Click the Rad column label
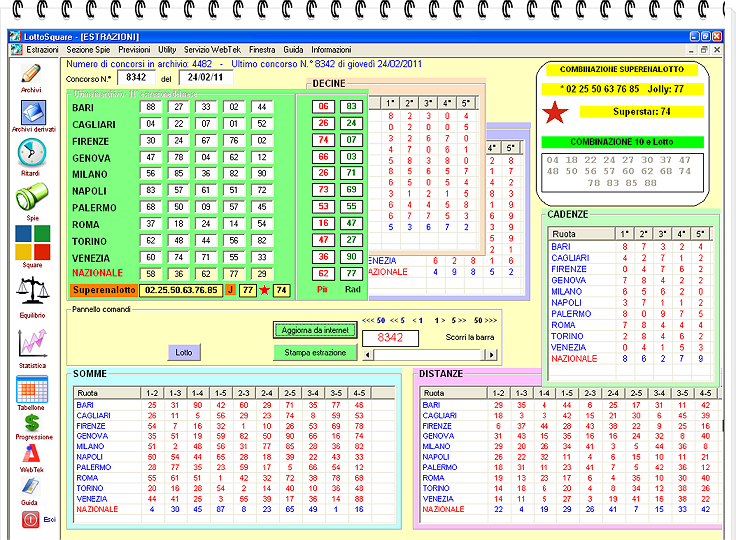Viewport: 736px width, 540px height. click(353, 289)
